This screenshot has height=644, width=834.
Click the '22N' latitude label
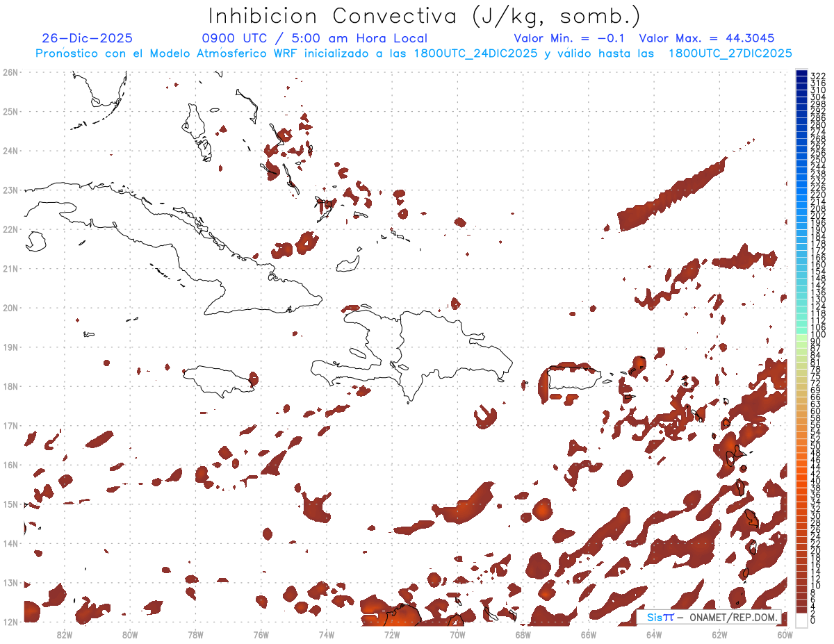pos(10,229)
